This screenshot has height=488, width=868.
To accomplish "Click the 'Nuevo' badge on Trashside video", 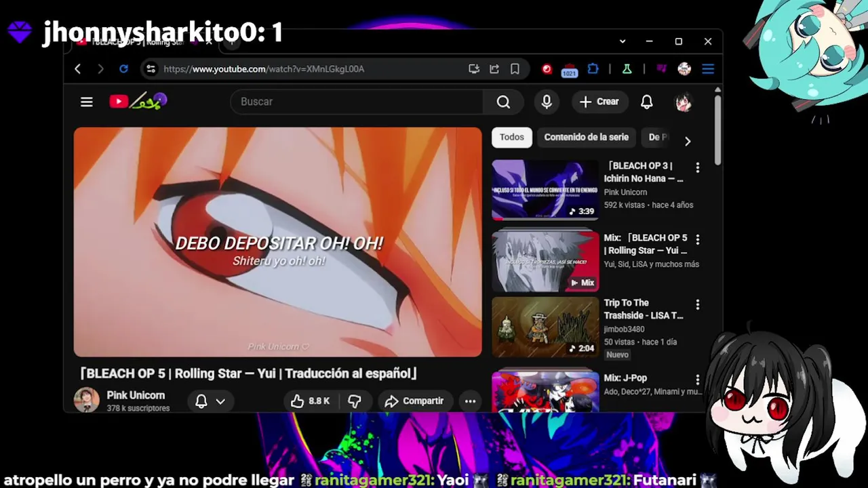I will (617, 354).
